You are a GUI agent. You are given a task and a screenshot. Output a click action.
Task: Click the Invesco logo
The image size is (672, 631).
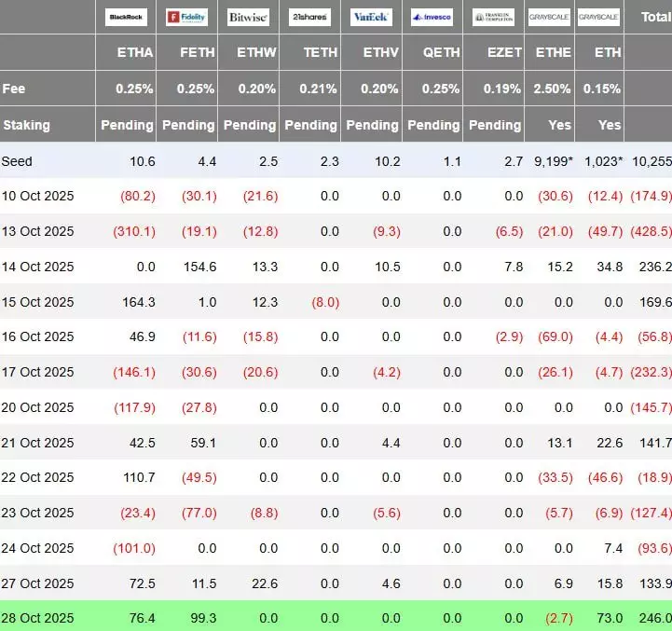pos(432,18)
